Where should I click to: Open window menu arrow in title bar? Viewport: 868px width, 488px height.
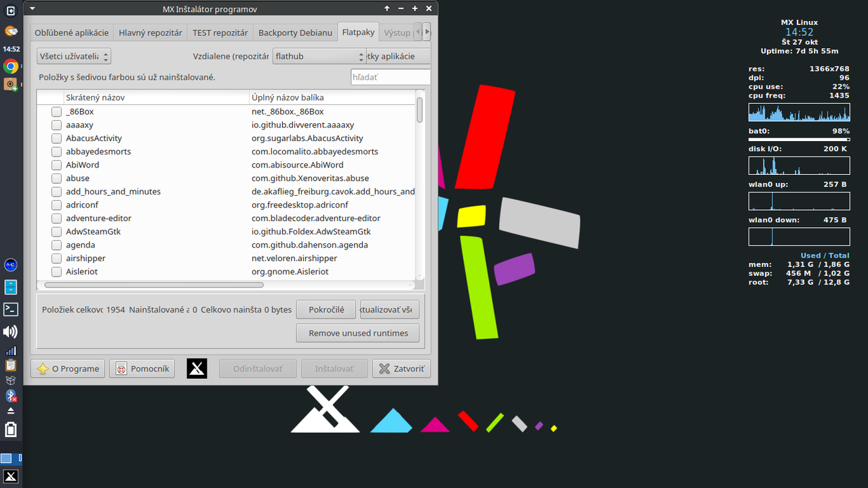pos(33,9)
